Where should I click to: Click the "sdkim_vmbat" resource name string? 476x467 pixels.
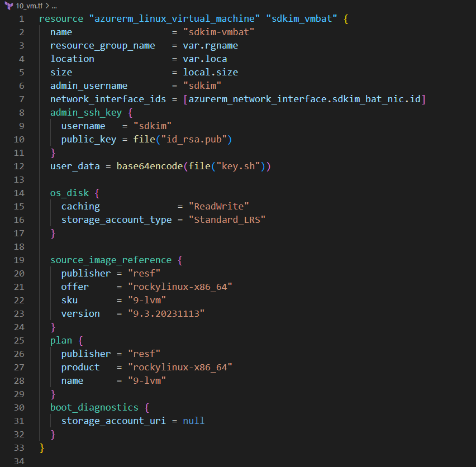click(x=302, y=19)
